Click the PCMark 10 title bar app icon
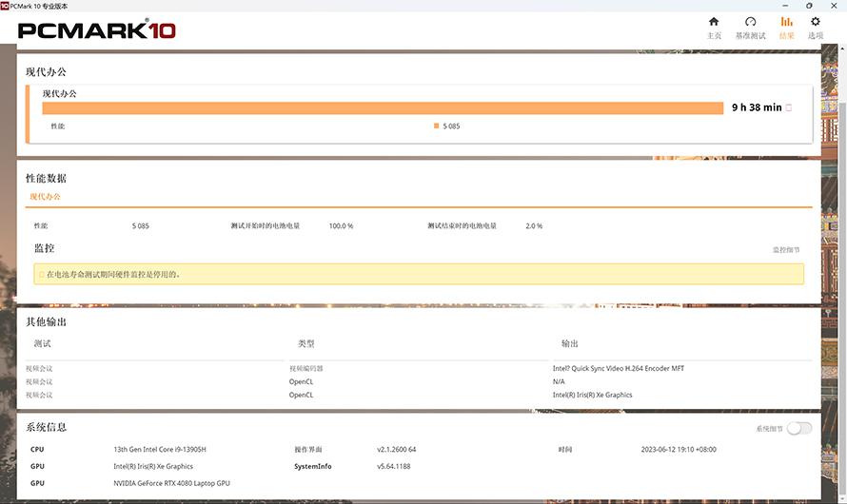Viewport: 847px width, 504px height. 5,6
